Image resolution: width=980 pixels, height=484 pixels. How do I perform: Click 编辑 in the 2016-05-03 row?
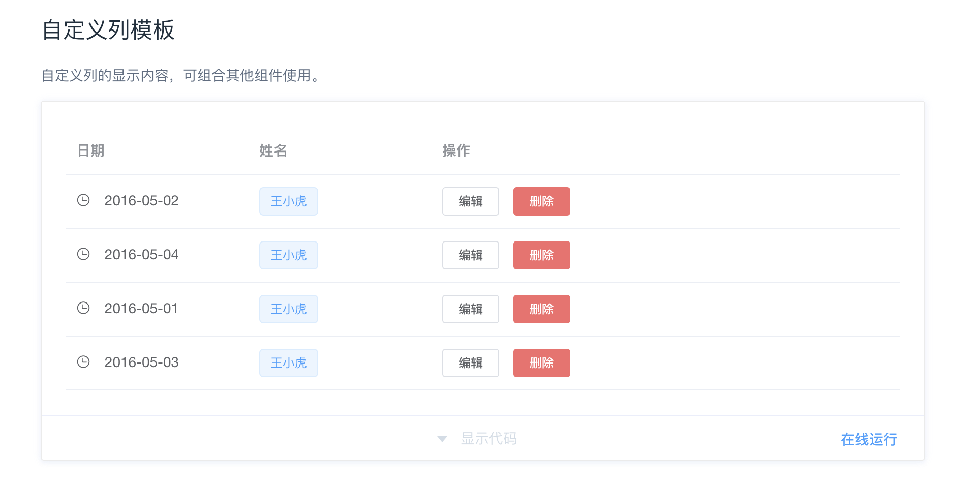tap(471, 363)
